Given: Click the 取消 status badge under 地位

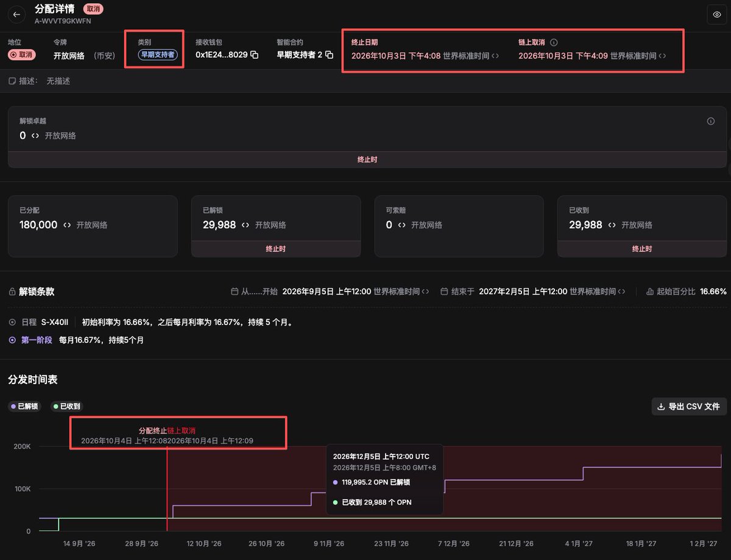Looking at the screenshot, I should click(x=22, y=55).
